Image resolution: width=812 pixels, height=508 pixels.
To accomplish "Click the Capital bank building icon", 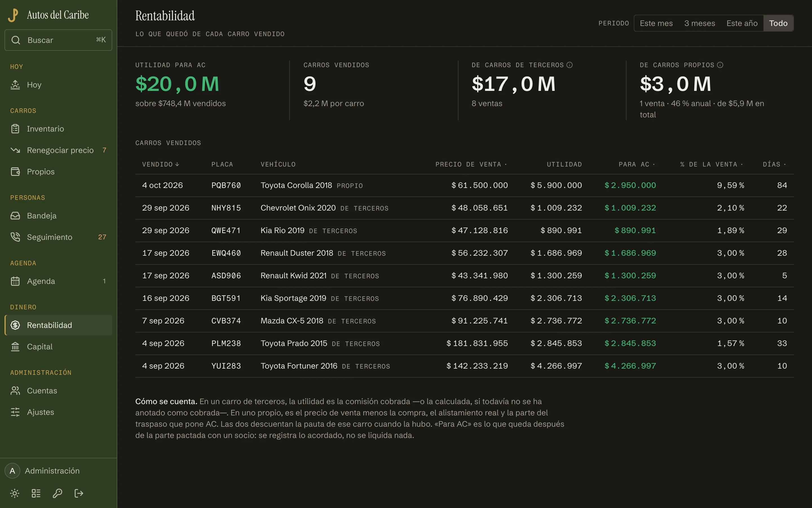I will click(15, 347).
